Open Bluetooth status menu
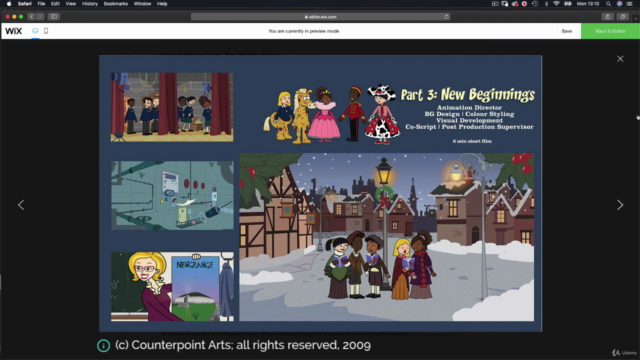640x360 pixels. [x=546, y=4]
